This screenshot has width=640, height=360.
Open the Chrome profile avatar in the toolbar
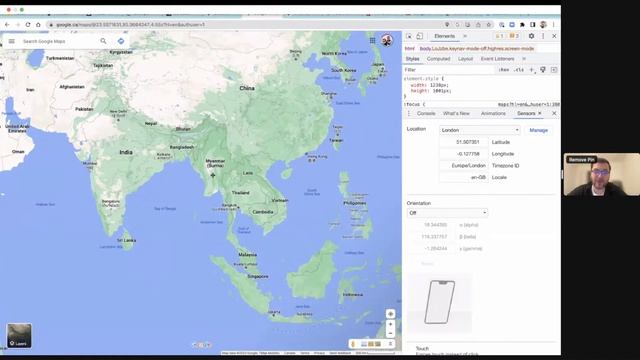[543, 25]
